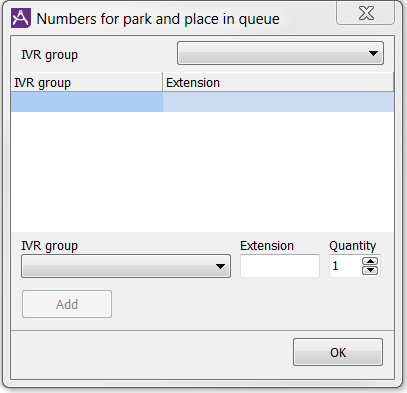Click the dialog title bar text

click(158, 19)
